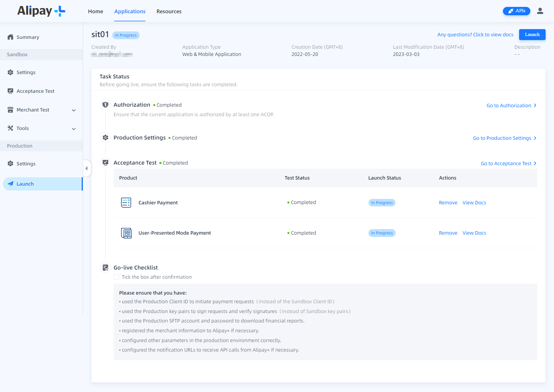
Task: Open the user account profile icon
Action: pos(540,11)
